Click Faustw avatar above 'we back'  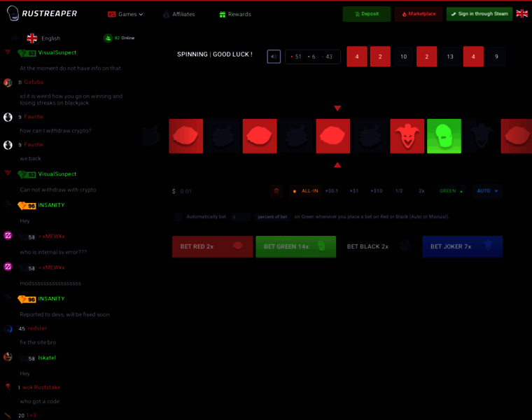8,145
